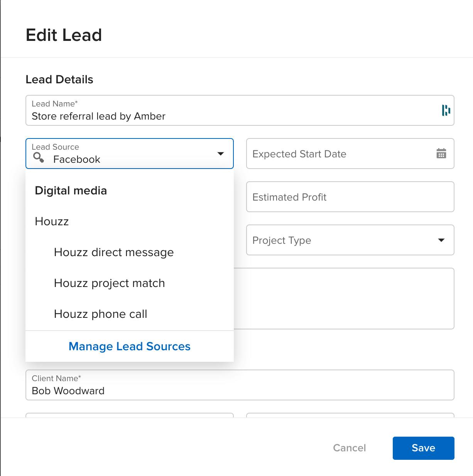473x476 pixels.
Task: Open the calendar icon for Expected Start Date
Action: pyautogui.click(x=441, y=154)
